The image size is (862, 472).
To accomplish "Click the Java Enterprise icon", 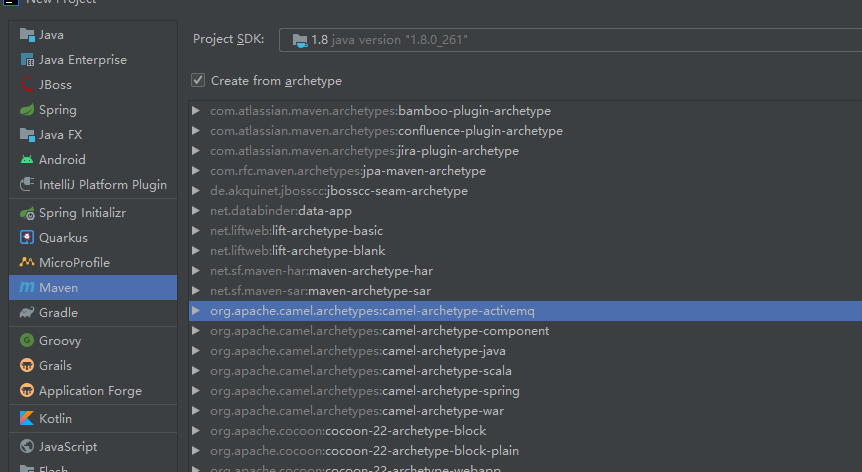I will coord(27,59).
